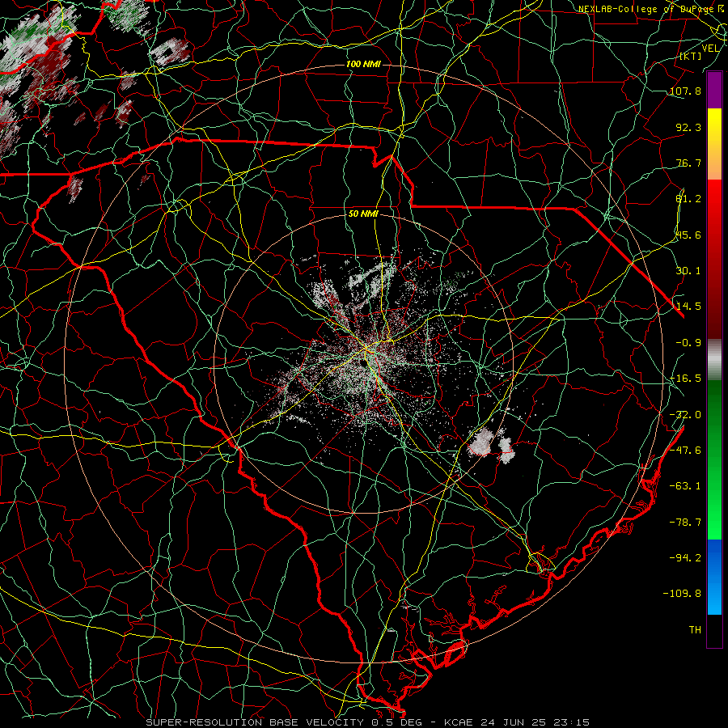Click the Super-Resolution Base Velocity caption text

click(x=368, y=722)
